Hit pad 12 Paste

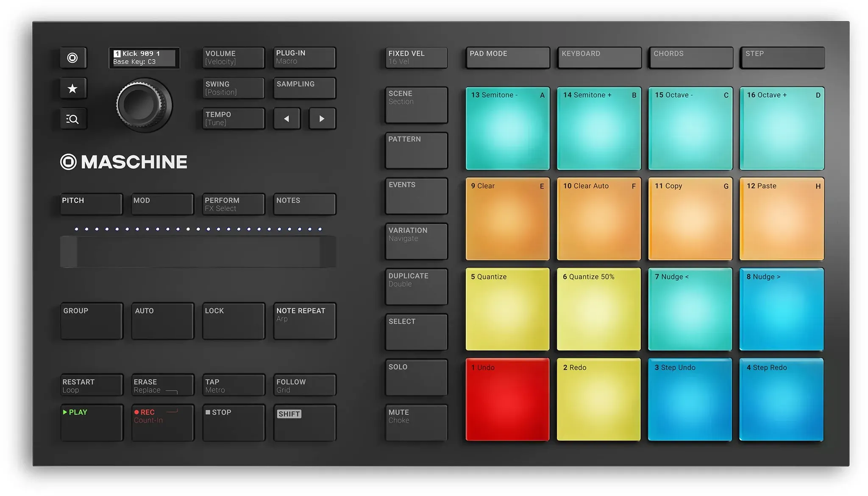782,219
